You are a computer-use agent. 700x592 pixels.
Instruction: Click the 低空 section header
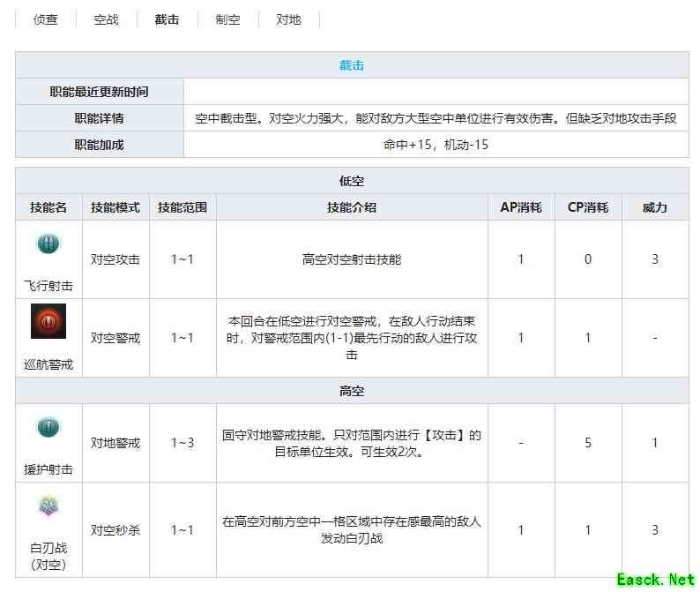tap(352, 181)
